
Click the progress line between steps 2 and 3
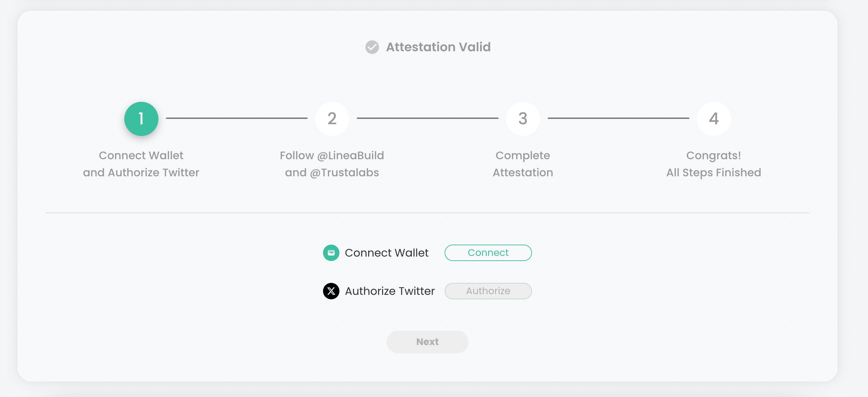[x=428, y=118]
